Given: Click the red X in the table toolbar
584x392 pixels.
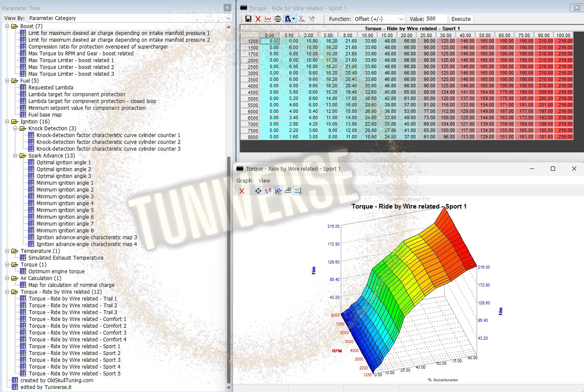Looking at the screenshot, I should point(258,19).
